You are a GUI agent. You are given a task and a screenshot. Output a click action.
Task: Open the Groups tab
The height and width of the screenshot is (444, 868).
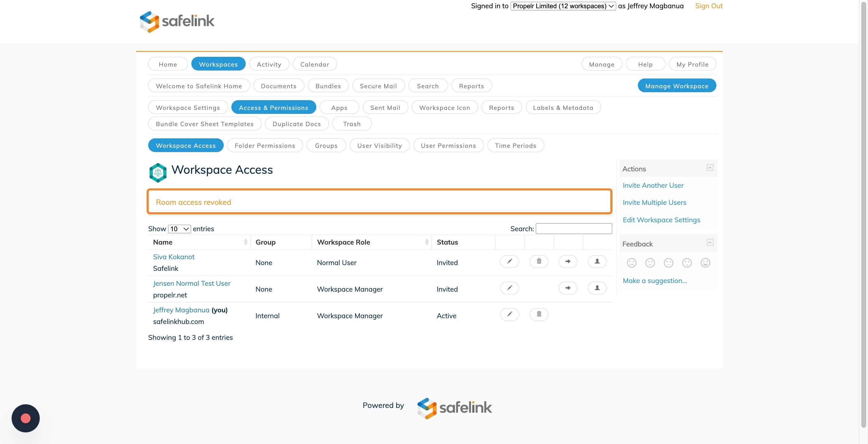pos(326,145)
